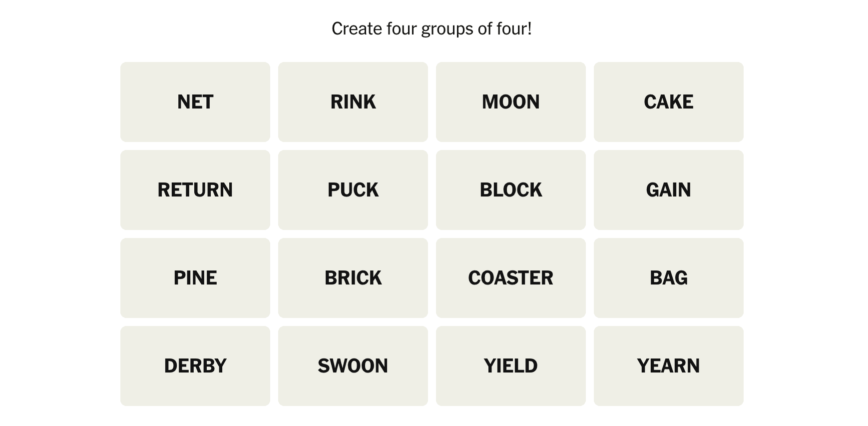
Task: Choose the PUCK word card
Action: [353, 190]
